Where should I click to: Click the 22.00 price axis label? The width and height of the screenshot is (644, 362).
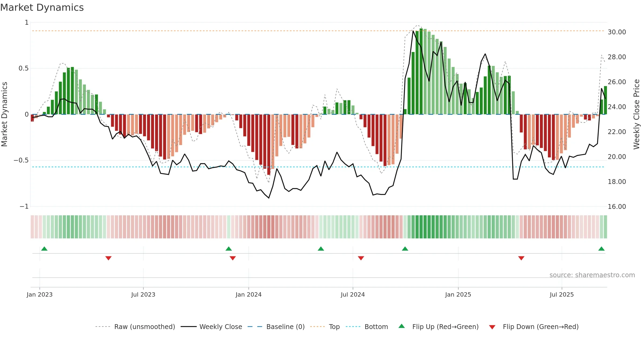click(617, 132)
